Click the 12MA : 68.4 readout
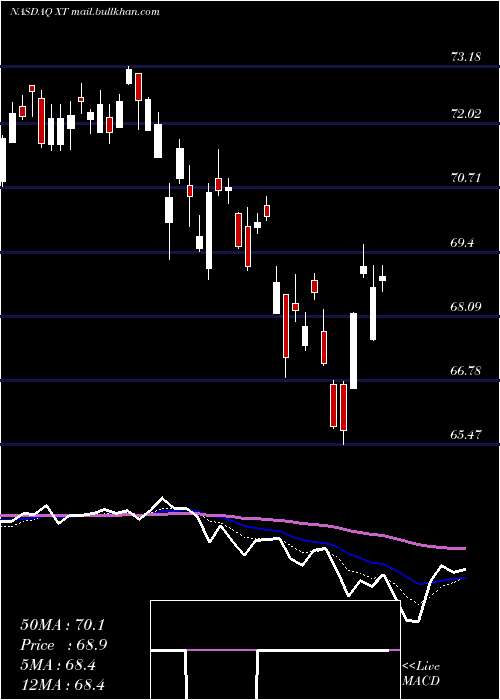This screenshot has width=500, height=700. tap(63, 684)
